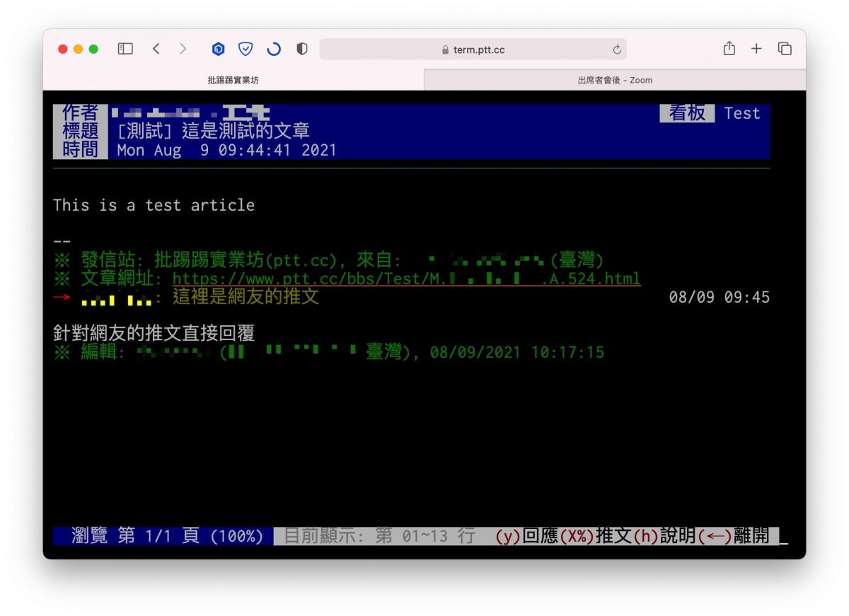
Task: Click the edit timestamp 08/09/2021 10:17:15
Action: point(517,352)
